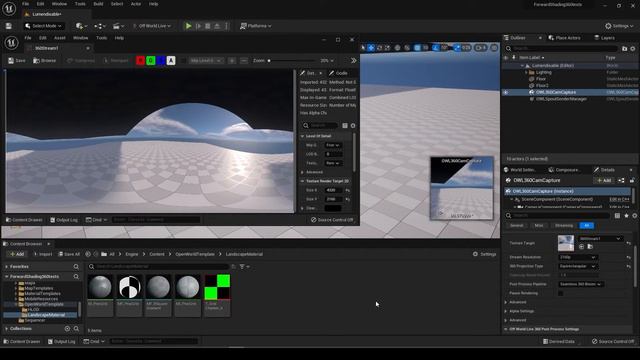
Task: Switch to the Place Actors tab
Action: (x=564, y=38)
